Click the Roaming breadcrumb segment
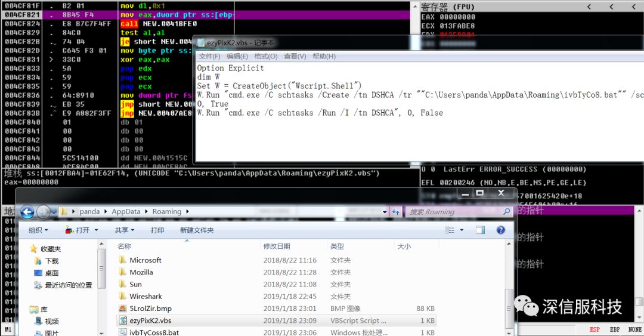 (x=167, y=211)
